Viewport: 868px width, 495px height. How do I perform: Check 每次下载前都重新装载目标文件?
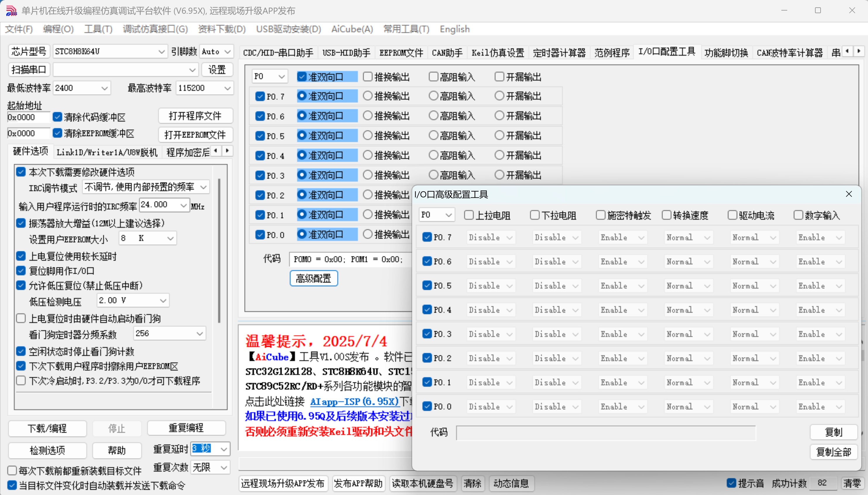coord(12,470)
